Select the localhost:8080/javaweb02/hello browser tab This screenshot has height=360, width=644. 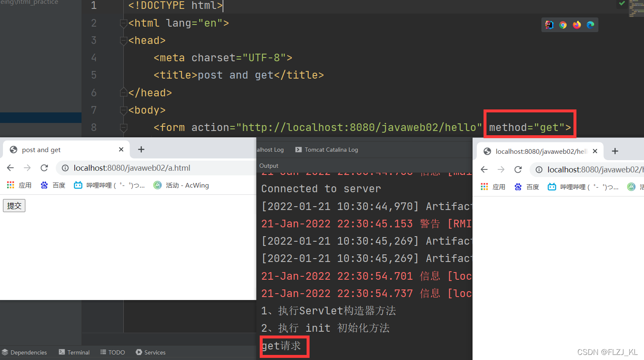[541, 151]
